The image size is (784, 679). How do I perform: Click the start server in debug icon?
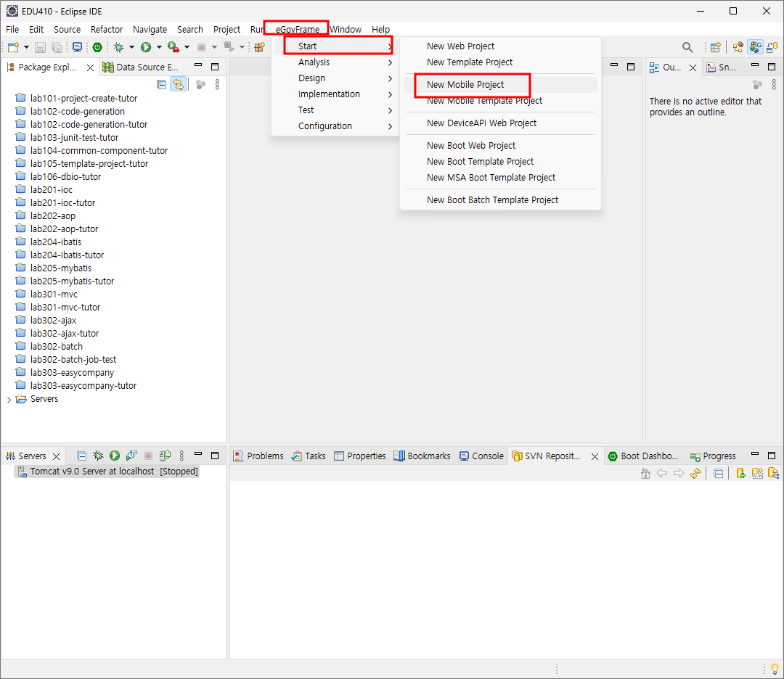coord(98,456)
